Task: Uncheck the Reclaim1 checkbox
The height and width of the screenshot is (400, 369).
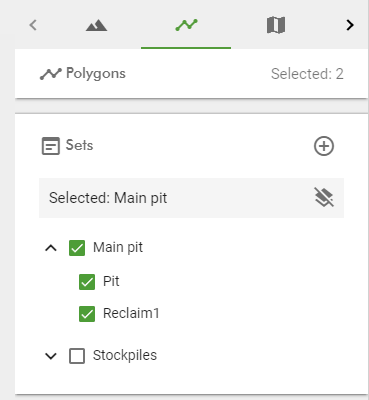Action: click(87, 314)
